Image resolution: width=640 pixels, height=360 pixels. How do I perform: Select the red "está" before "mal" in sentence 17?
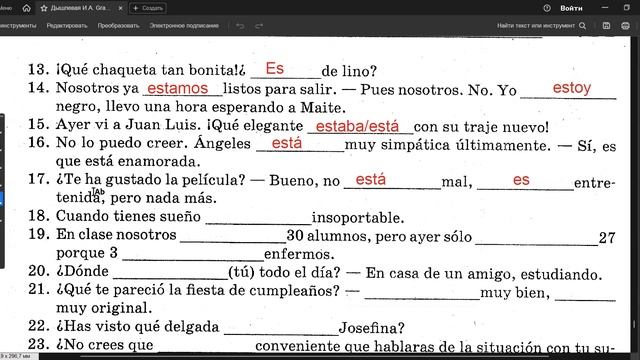click(370, 179)
